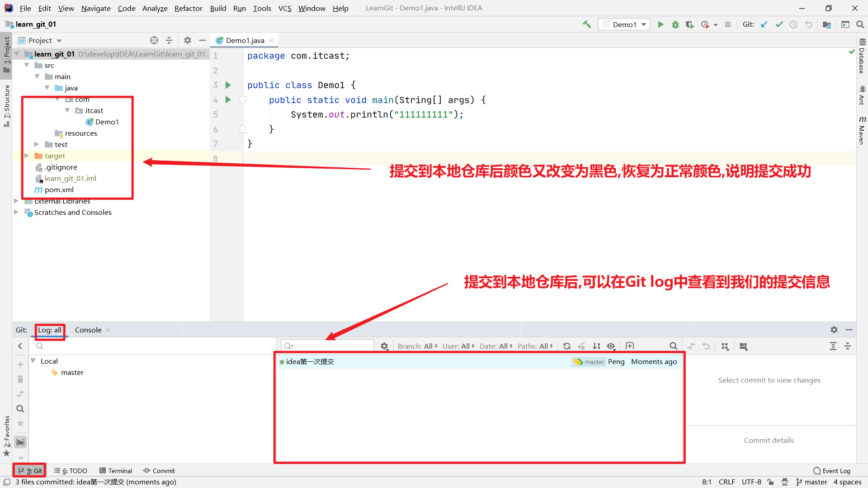The image size is (868, 488).
Task: Toggle the highlighted branches-pane layout button
Action: tap(20, 442)
